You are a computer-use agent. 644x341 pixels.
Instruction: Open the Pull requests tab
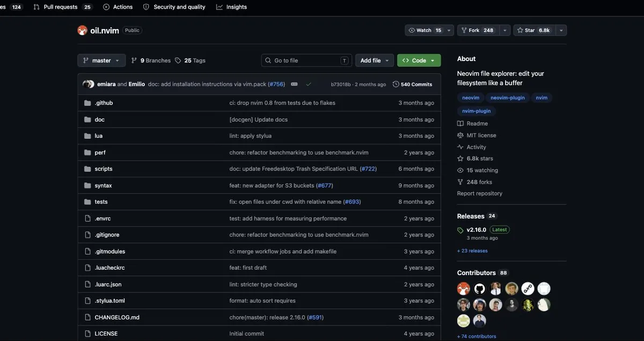click(x=62, y=7)
